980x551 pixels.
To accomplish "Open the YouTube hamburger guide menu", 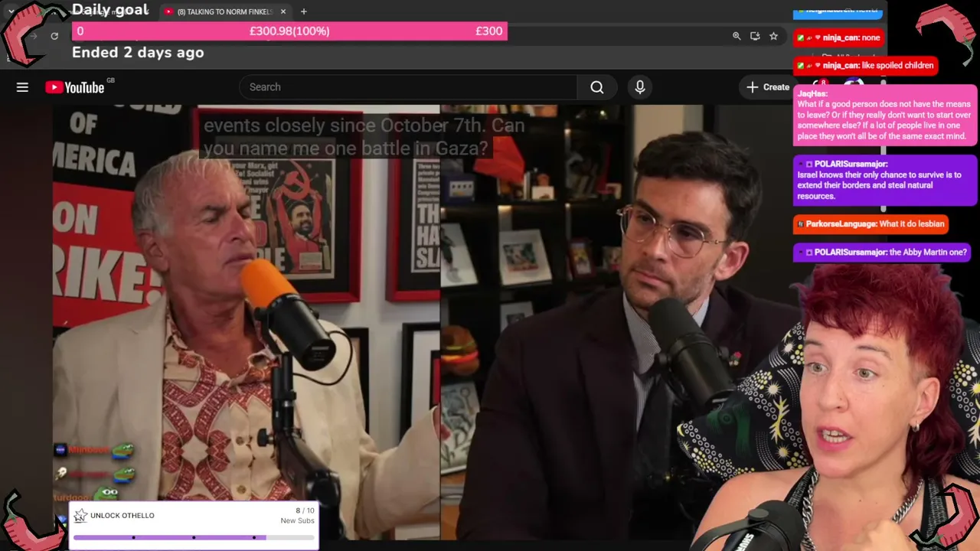I will coord(22,87).
